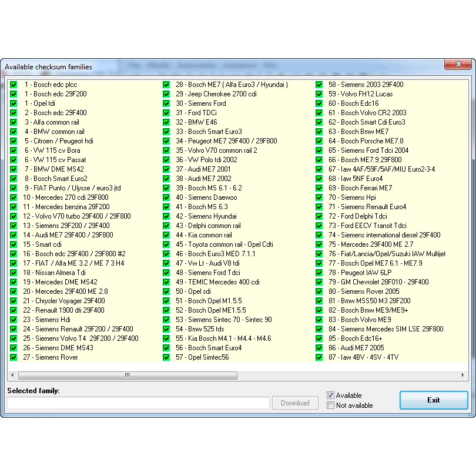Click the horizontal scrollbar right arrow
Viewport: 476px width, 476px height.
464,376
